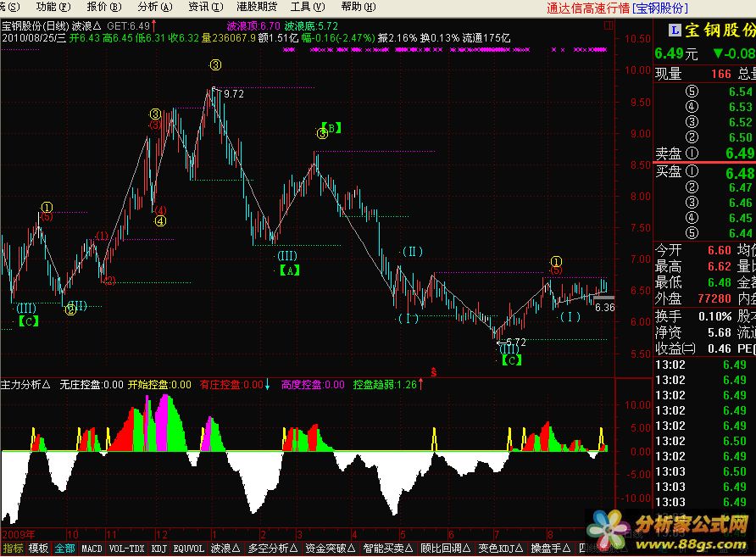Click the yellow circled 2 wave marker

[x=70, y=310]
